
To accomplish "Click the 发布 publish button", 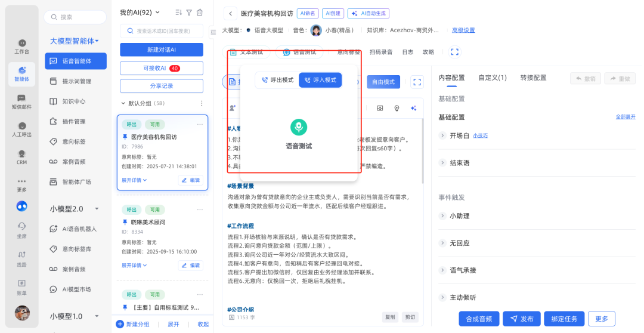I will [x=521, y=319].
